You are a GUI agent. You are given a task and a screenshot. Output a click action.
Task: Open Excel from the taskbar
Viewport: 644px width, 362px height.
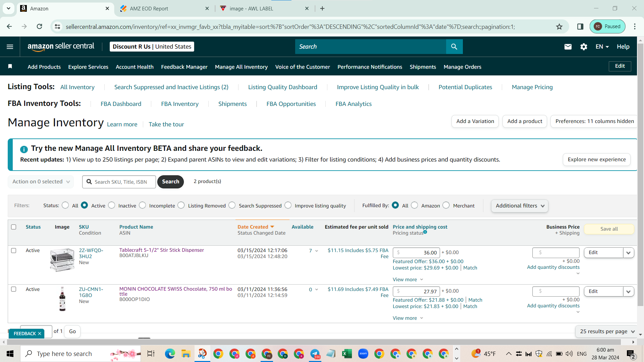point(347,354)
